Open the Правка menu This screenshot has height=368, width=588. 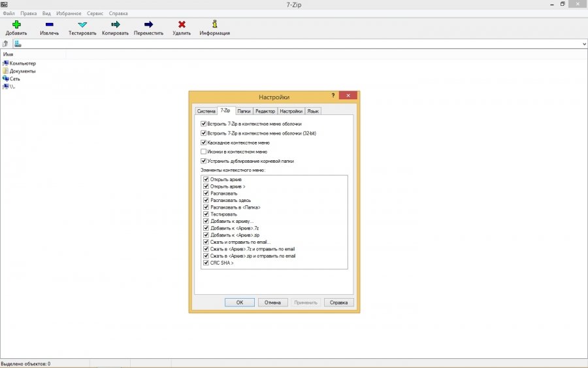[29, 13]
